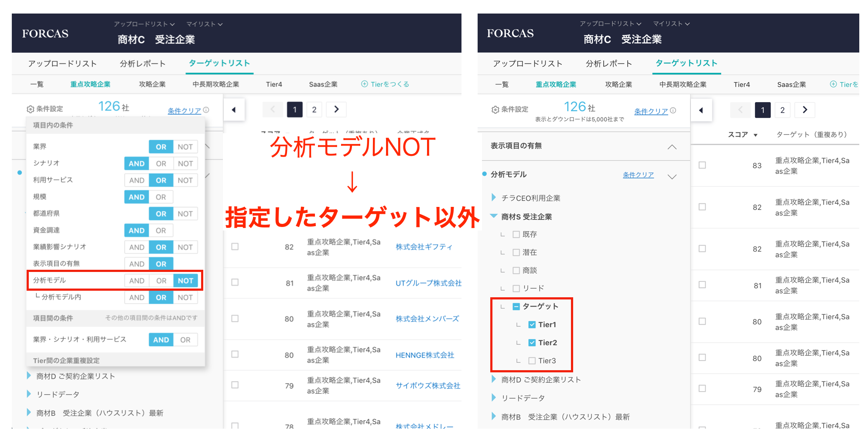This screenshot has height=447, width=868.
Task: Open the マイリスト dropdown in left header
Action: [x=204, y=24]
